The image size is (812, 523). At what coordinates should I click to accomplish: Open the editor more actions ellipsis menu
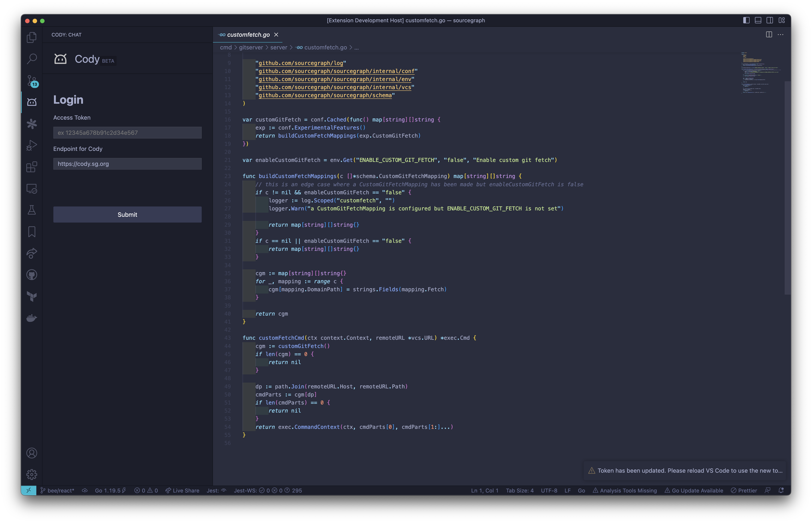tap(780, 34)
